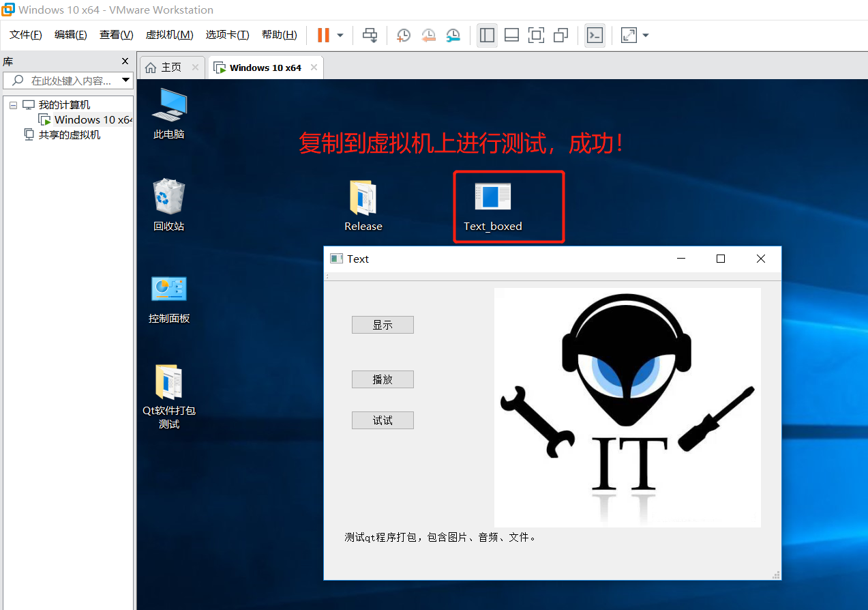868x610 pixels.
Task: Show the virtual machine thumbnail bar
Action: click(x=511, y=35)
